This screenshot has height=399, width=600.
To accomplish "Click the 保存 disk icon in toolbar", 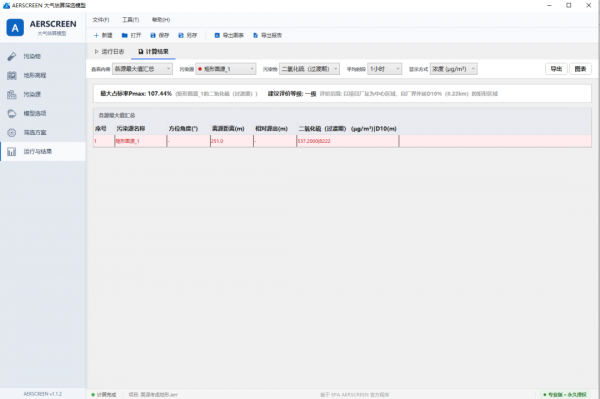I will tap(153, 35).
